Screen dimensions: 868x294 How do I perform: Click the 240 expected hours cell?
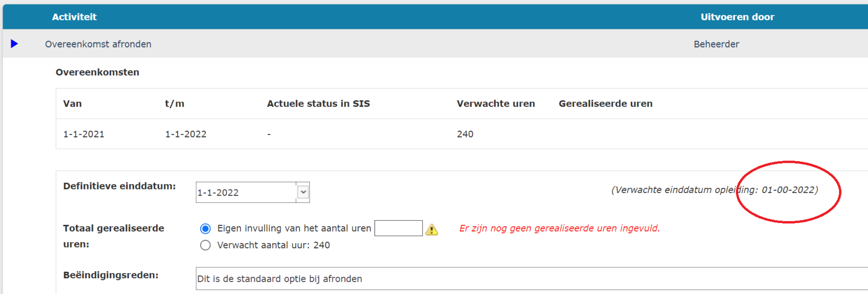tap(465, 134)
